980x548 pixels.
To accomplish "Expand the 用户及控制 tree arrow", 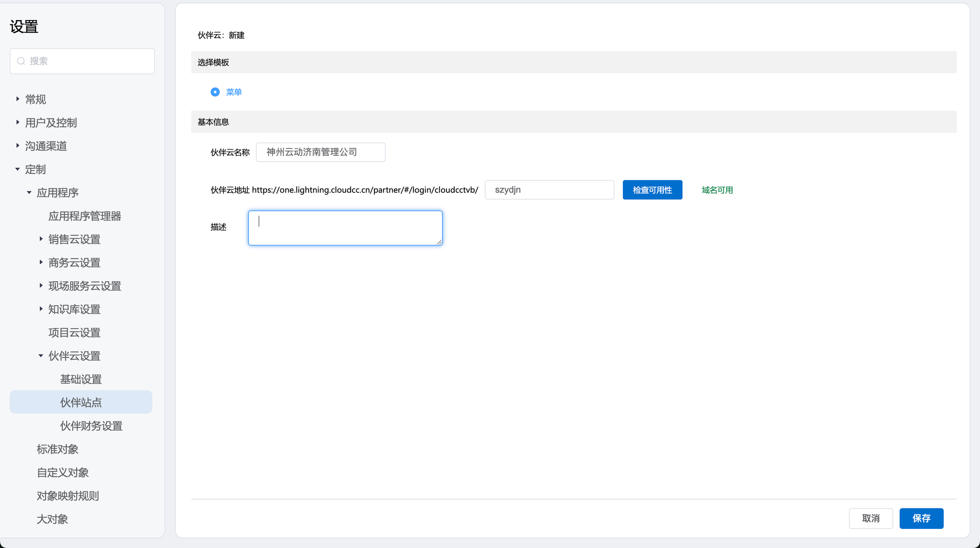I will click(18, 122).
